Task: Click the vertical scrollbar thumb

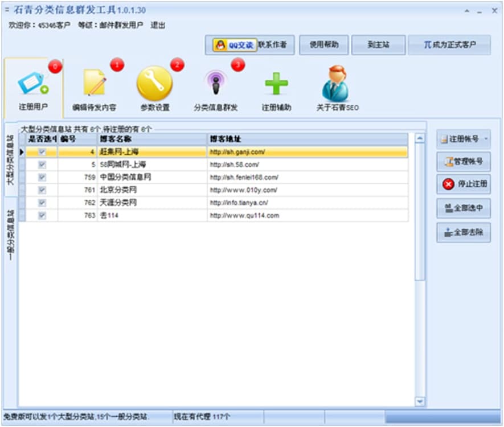Action: (420, 212)
